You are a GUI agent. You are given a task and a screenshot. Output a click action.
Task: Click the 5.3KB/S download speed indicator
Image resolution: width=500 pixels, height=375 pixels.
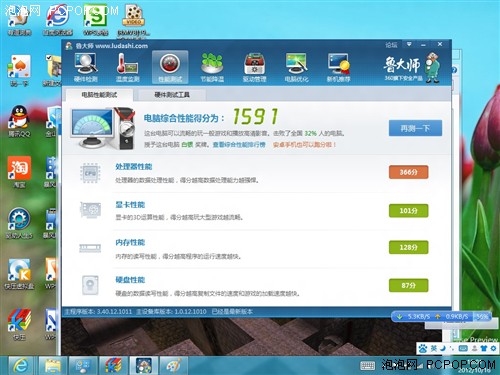tap(413, 316)
